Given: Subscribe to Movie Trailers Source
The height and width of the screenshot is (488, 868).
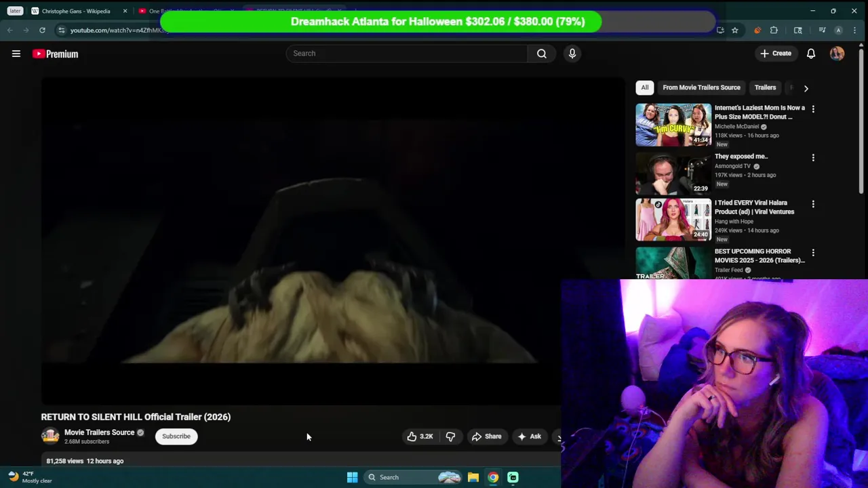Looking at the screenshot, I should 176,436.
